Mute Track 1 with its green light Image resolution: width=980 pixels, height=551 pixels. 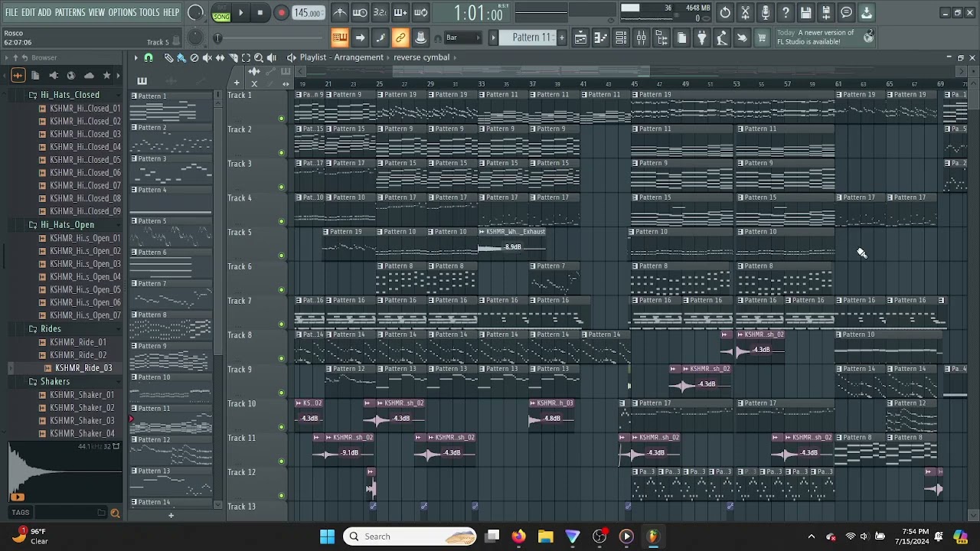click(281, 118)
